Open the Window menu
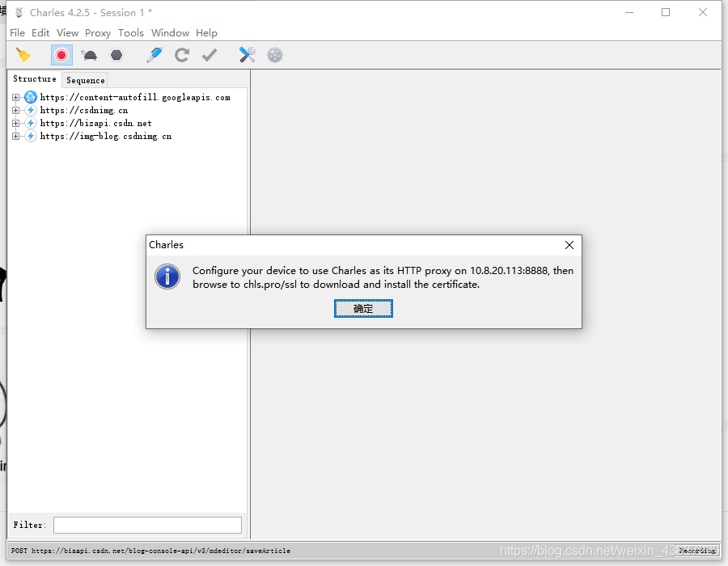 click(171, 33)
